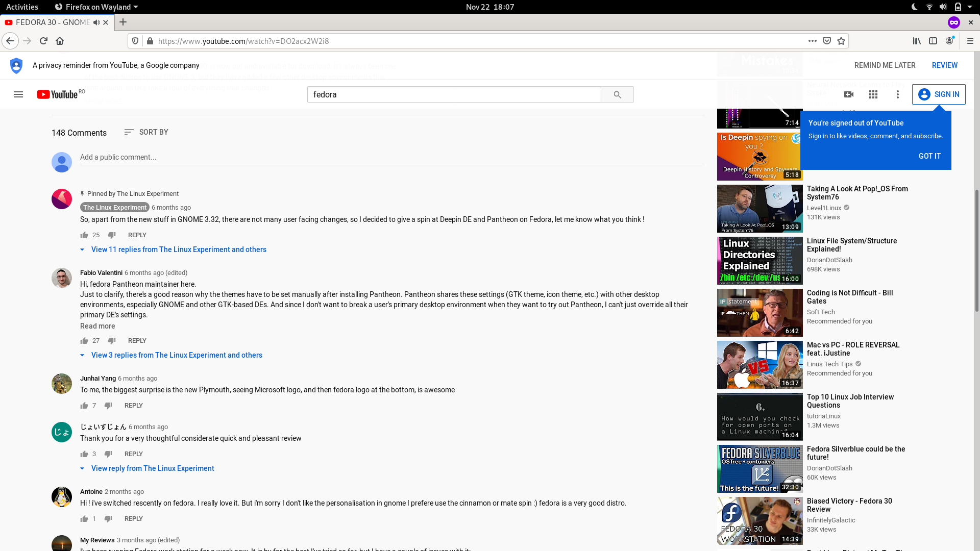Open the clock and calendar menu

[489, 7]
